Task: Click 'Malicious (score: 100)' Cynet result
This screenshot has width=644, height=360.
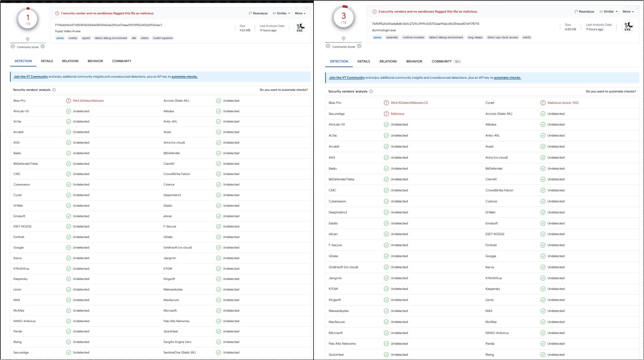Action: click(563, 103)
